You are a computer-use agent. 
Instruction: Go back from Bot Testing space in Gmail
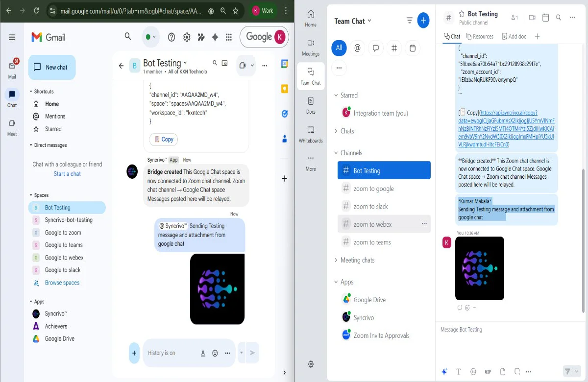pos(121,66)
